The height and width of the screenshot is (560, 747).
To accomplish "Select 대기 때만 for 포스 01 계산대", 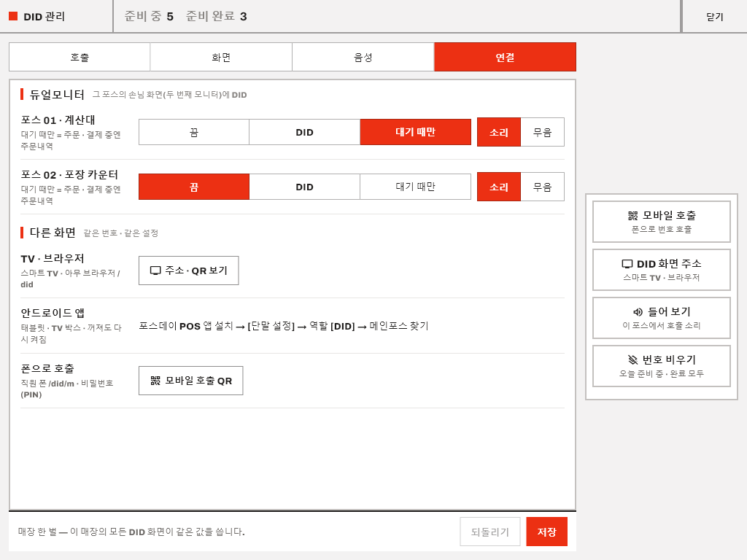I will [415, 132].
